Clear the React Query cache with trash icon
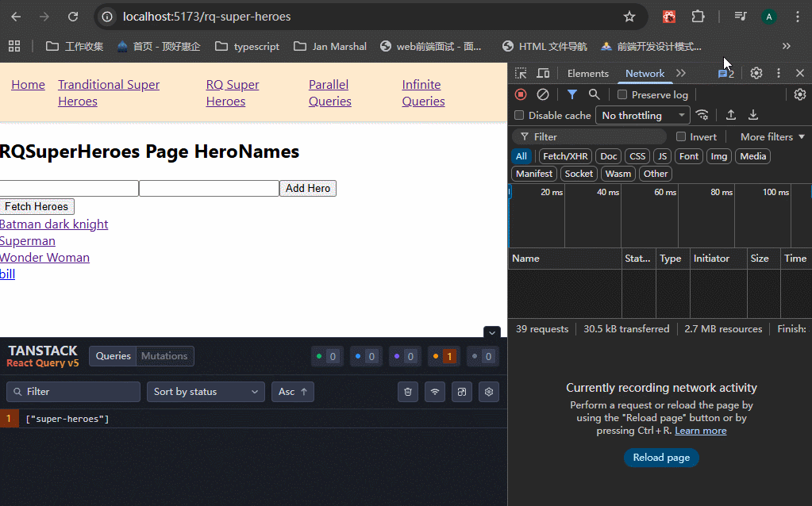The image size is (812, 506). click(x=408, y=392)
